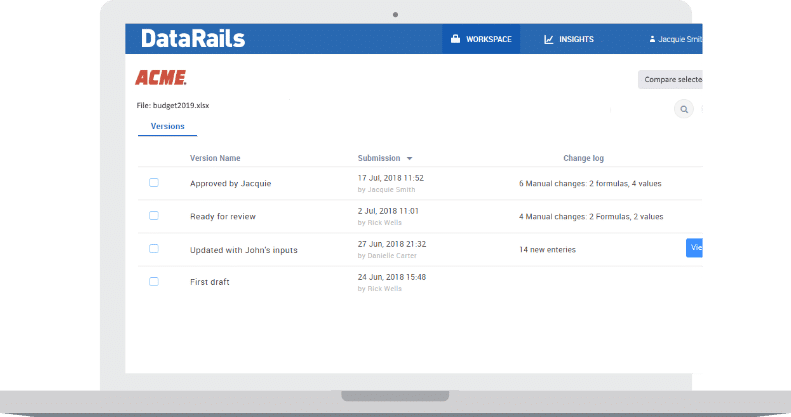791x417 pixels.
Task: Click the search magnifier icon
Action: click(684, 109)
